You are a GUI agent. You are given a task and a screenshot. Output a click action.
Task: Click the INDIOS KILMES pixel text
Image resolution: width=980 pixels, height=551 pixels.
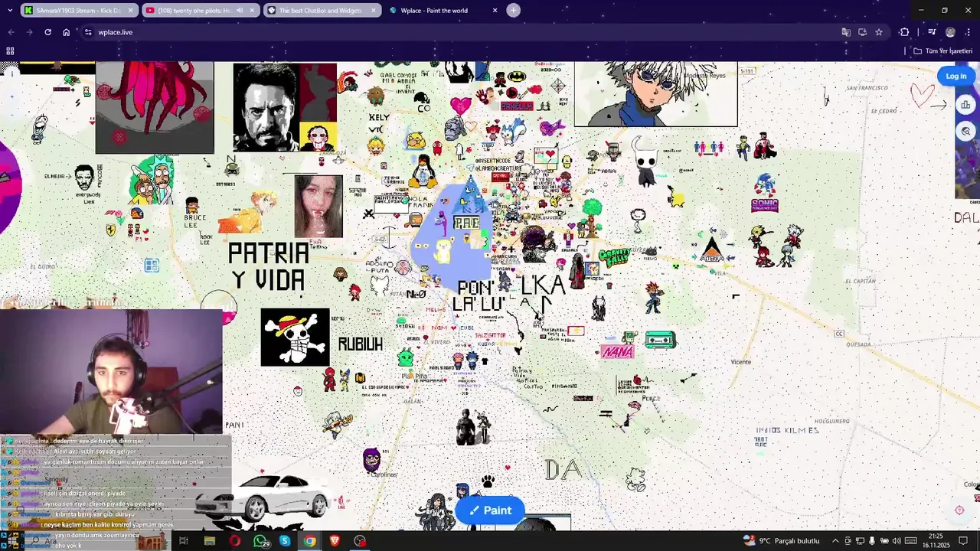[x=787, y=431]
